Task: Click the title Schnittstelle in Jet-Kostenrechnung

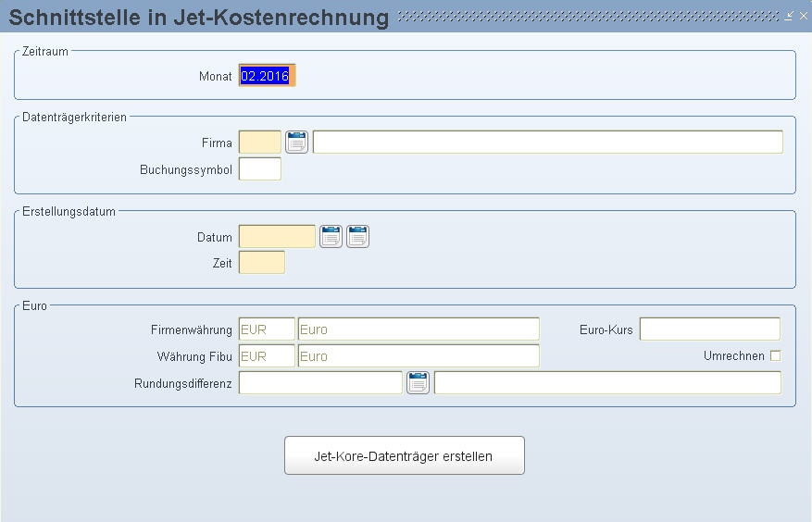Action: point(199,17)
